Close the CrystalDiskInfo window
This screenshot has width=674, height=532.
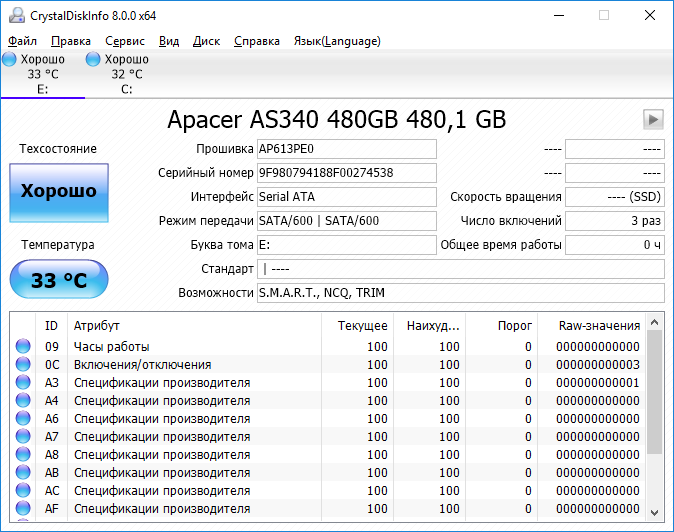[650, 15]
